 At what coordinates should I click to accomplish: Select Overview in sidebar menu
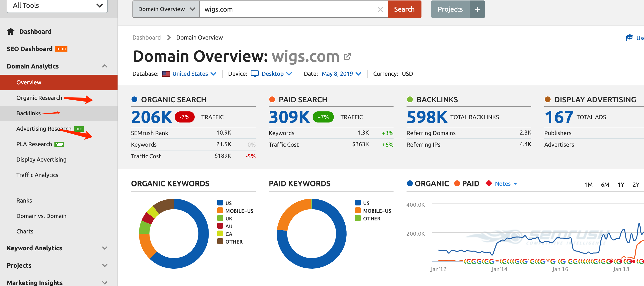tap(59, 82)
